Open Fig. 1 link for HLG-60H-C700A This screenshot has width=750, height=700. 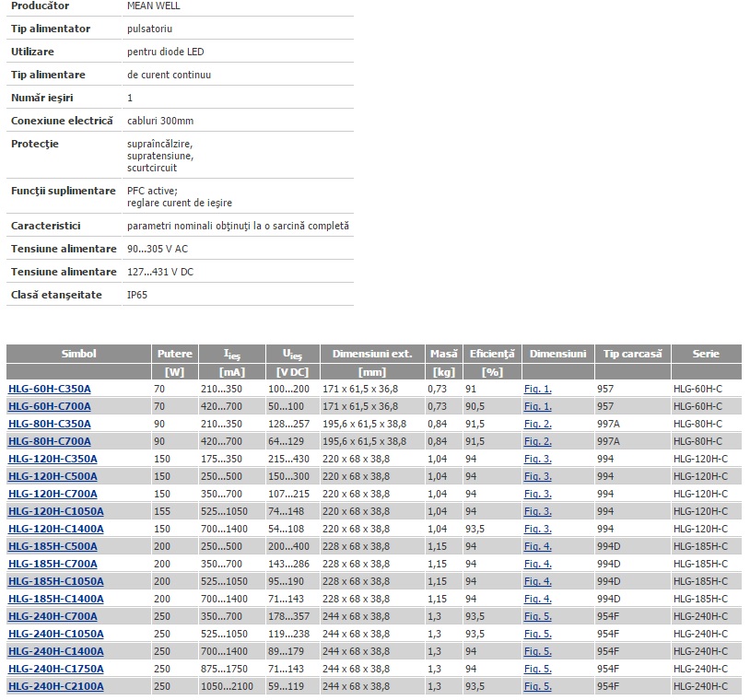click(x=538, y=406)
